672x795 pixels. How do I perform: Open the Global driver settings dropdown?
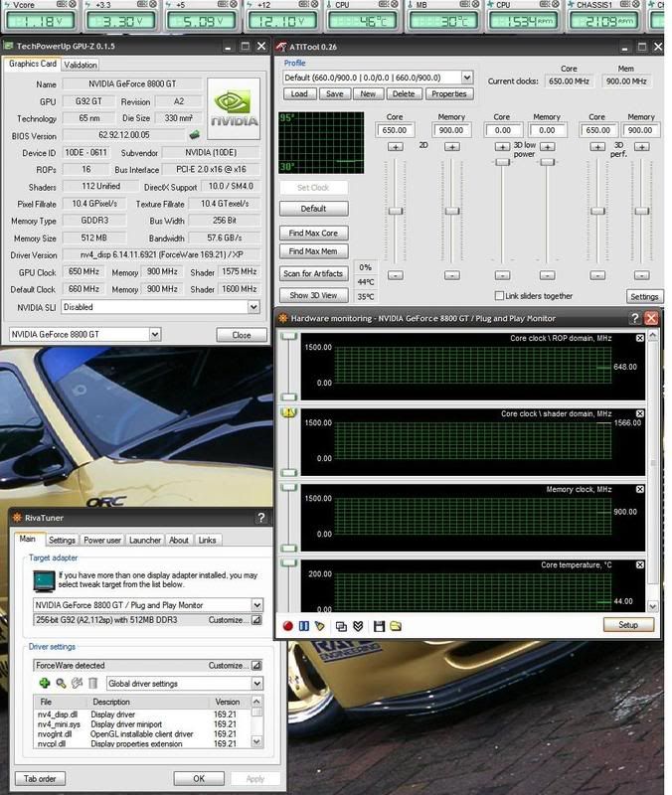pyautogui.click(x=256, y=684)
